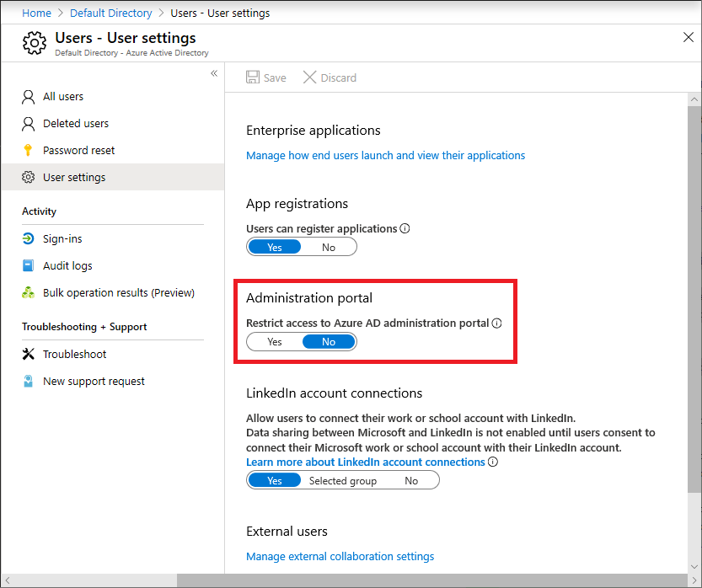Click the Password reset key icon
702x588 pixels.
[28, 150]
